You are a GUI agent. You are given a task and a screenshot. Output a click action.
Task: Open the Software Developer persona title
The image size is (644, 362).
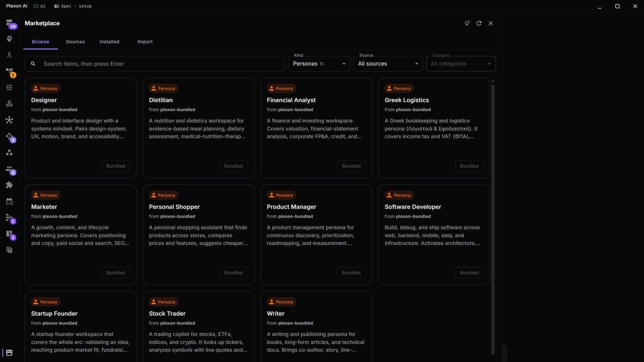pos(413,207)
